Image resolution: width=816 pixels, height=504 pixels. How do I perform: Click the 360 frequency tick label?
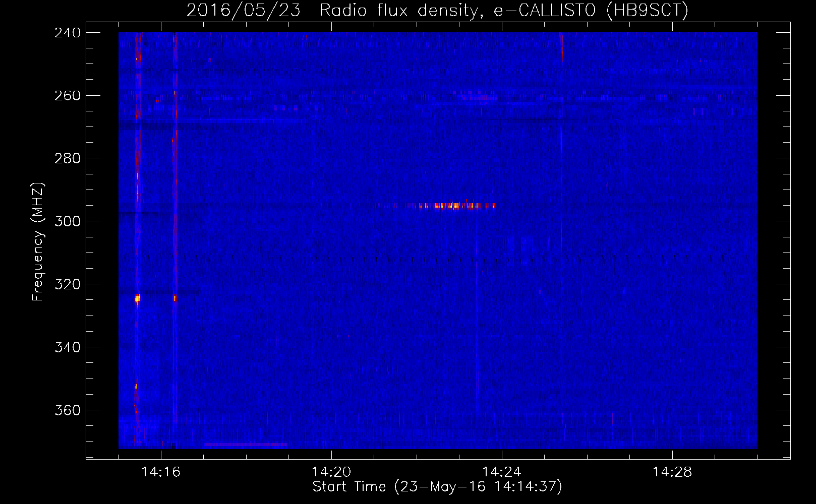click(68, 410)
